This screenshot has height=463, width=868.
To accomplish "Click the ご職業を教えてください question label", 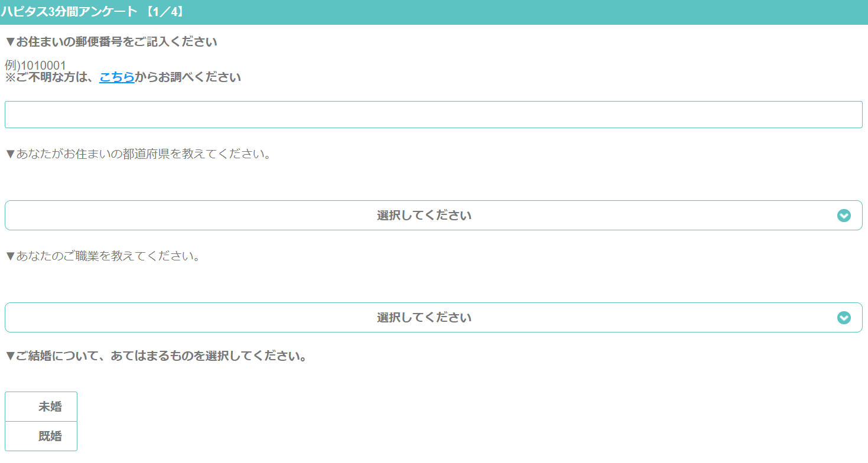I will [108, 256].
